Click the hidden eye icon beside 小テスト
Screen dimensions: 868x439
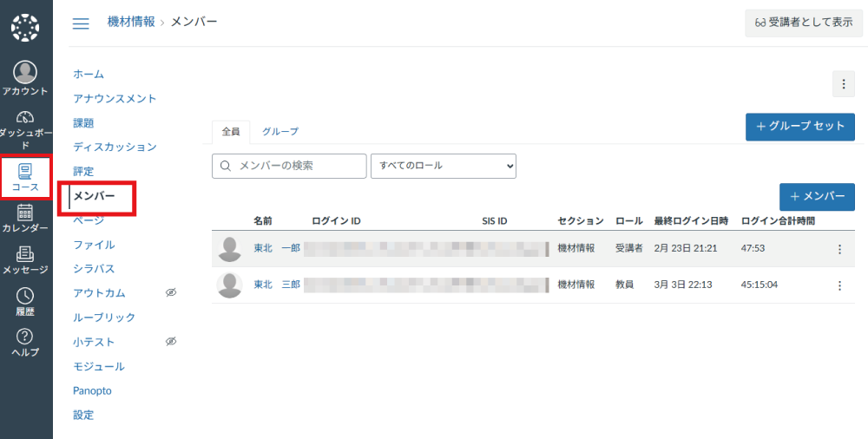(171, 341)
